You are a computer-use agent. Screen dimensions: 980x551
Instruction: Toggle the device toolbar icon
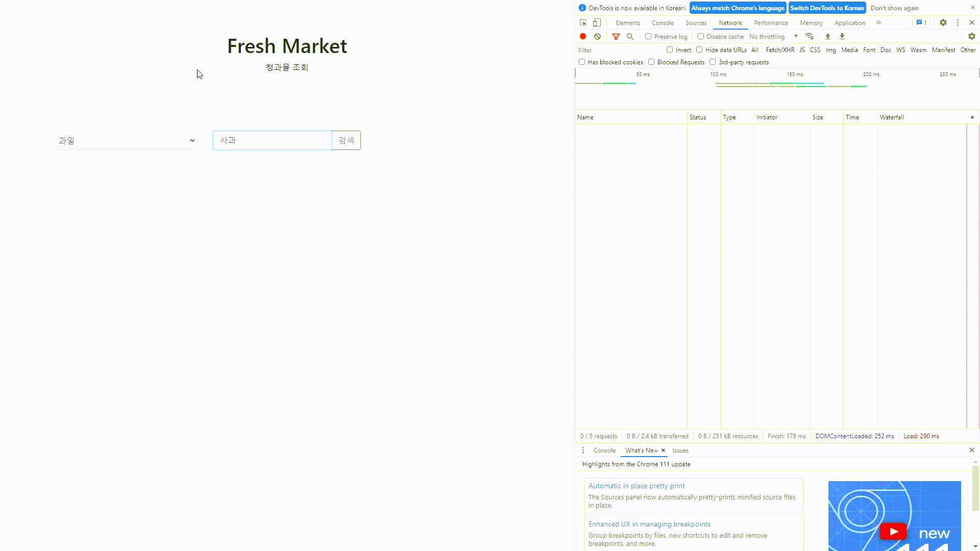coord(596,22)
